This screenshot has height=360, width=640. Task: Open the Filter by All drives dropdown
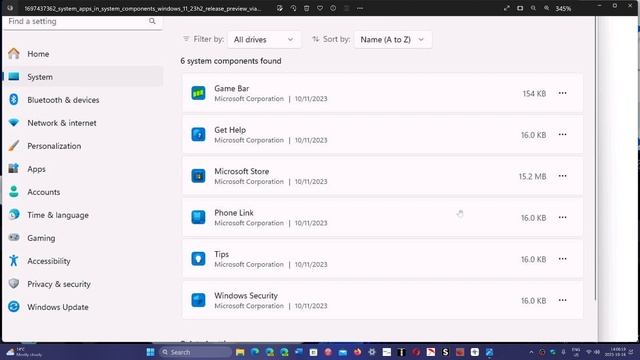[x=264, y=40]
